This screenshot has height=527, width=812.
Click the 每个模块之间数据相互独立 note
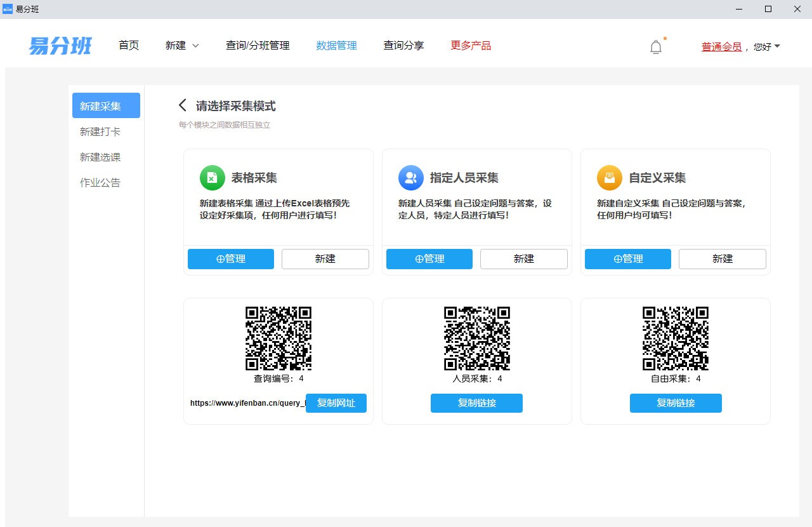225,125
